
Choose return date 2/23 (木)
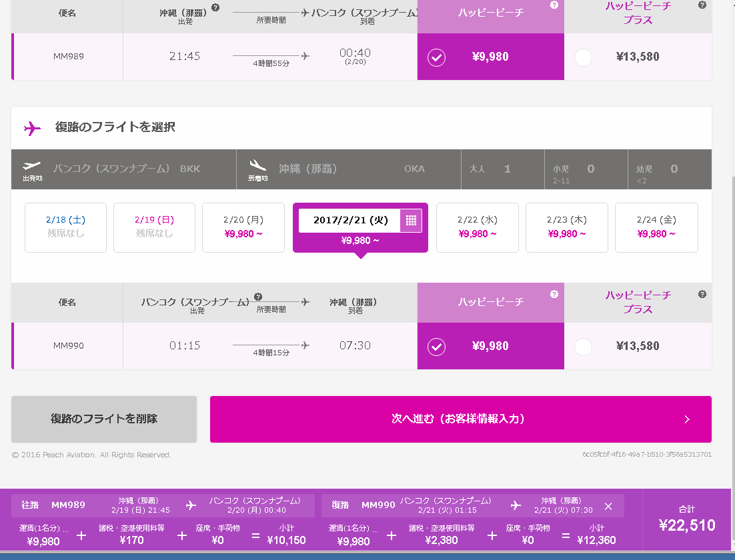pyautogui.click(x=567, y=227)
